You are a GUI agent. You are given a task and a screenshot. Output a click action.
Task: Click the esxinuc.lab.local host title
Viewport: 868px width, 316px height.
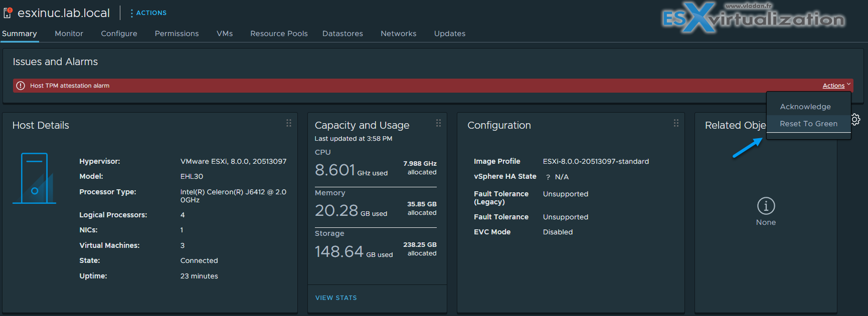pos(64,13)
